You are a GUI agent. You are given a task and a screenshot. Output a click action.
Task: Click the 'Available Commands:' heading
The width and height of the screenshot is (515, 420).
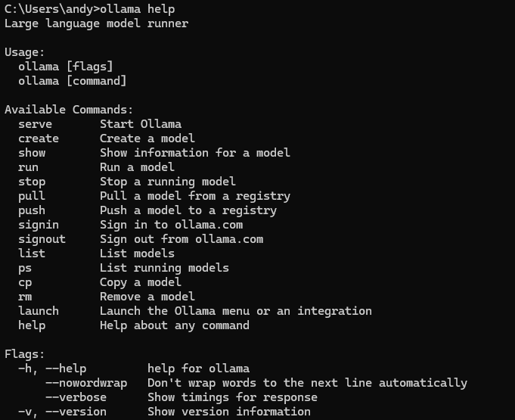(69, 110)
